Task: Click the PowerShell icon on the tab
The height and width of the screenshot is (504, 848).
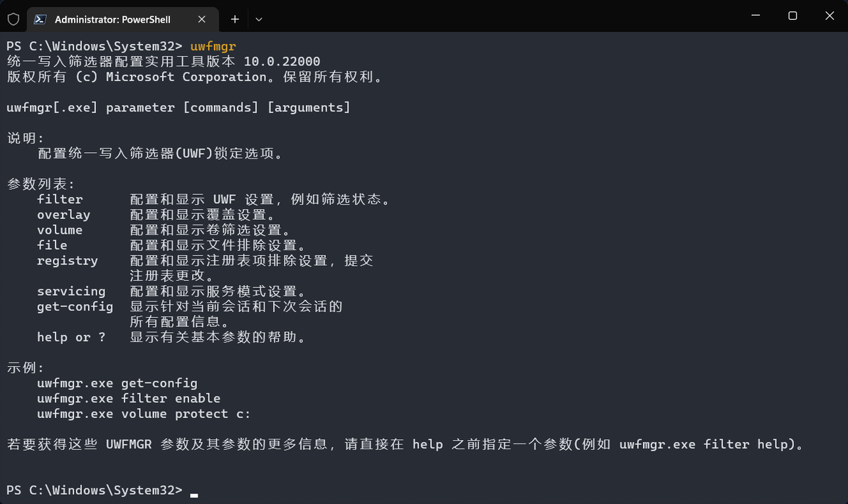Action: pyautogui.click(x=41, y=19)
